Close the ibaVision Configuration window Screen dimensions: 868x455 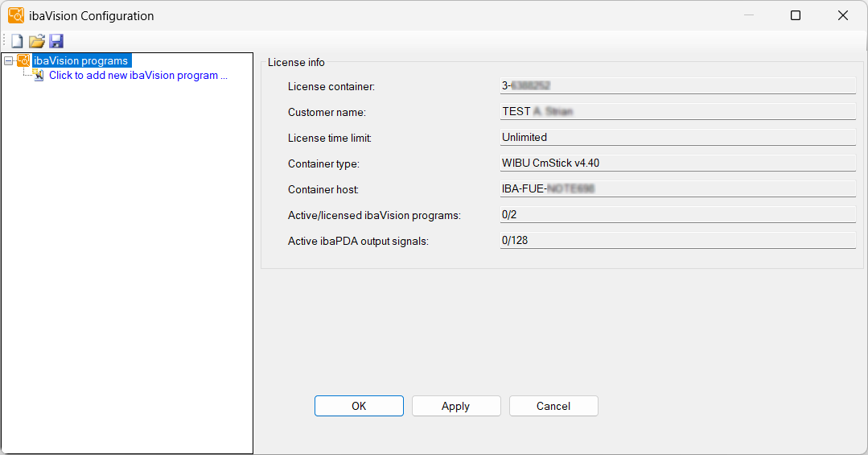(x=842, y=15)
